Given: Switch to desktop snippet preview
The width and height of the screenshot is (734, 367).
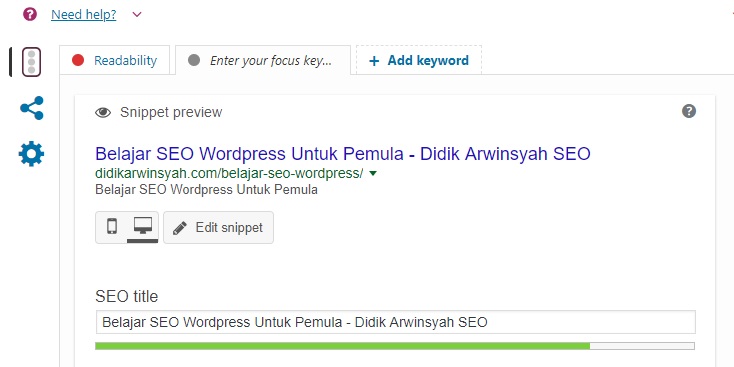Looking at the screenshot, I should [x=143, y=228].
